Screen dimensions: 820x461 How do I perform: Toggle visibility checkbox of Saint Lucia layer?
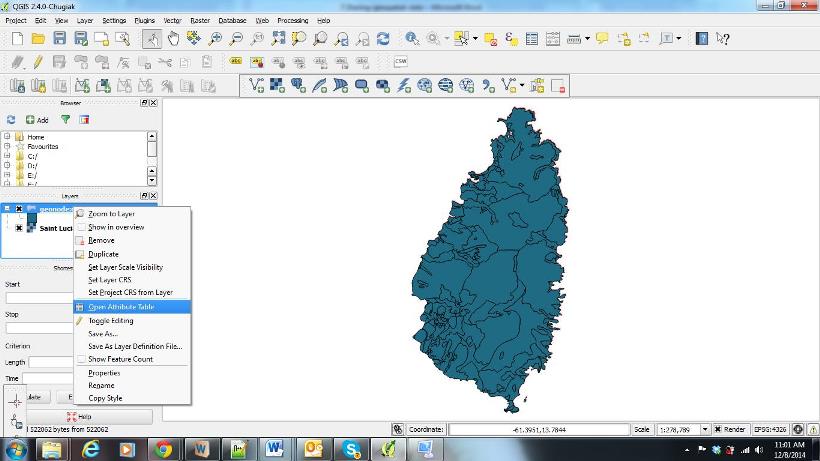click(x=19, y=228)
